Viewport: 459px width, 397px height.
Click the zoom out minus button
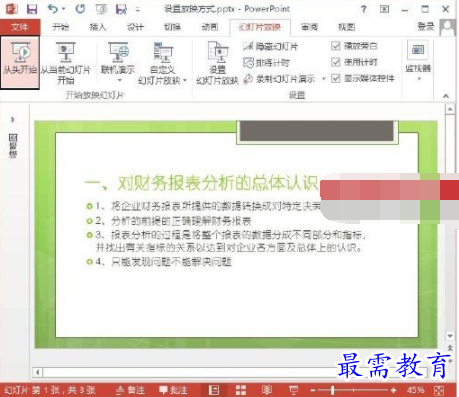pyautogui.click(x=313, y=390)
